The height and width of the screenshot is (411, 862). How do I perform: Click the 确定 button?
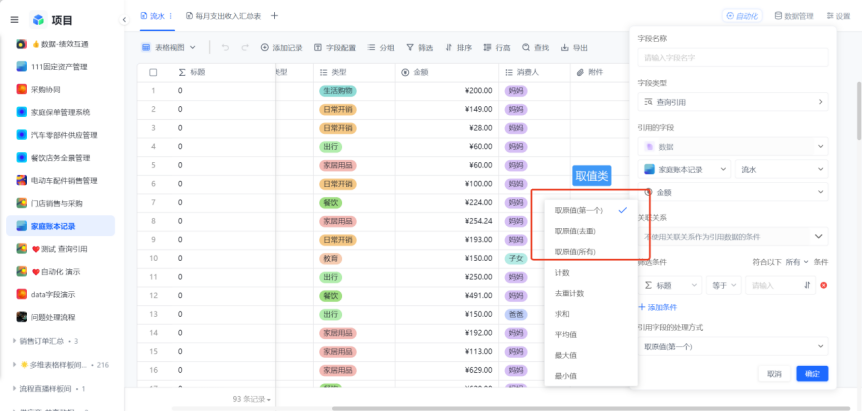tap(812, 374)
